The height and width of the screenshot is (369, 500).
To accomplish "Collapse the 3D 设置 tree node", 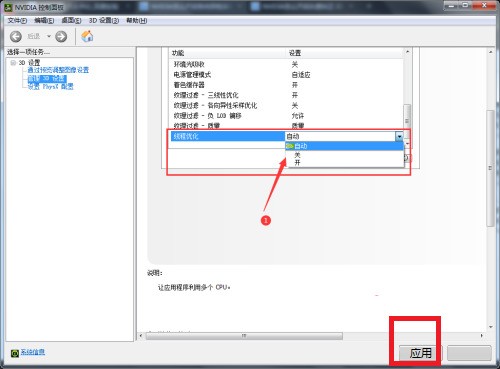I will click(13, 62).
